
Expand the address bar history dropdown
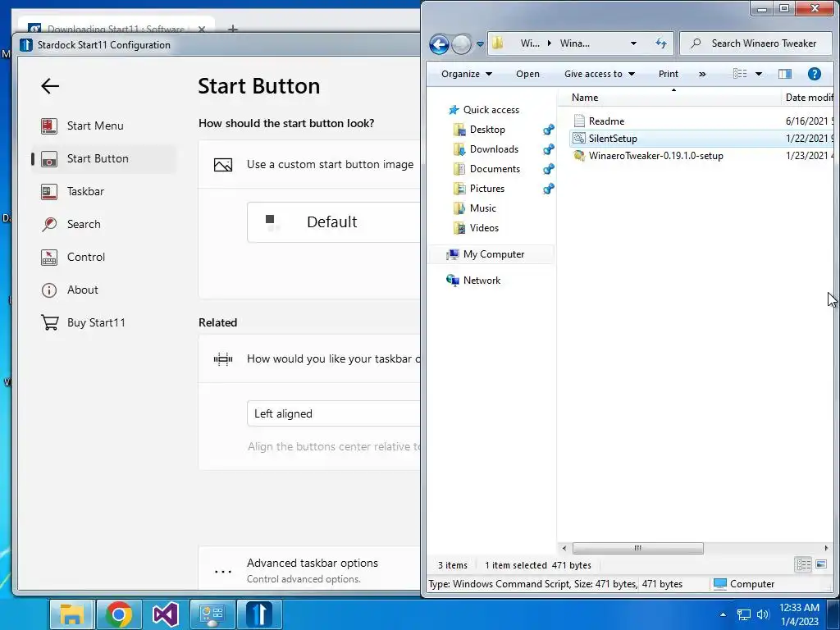click(634, 43)
